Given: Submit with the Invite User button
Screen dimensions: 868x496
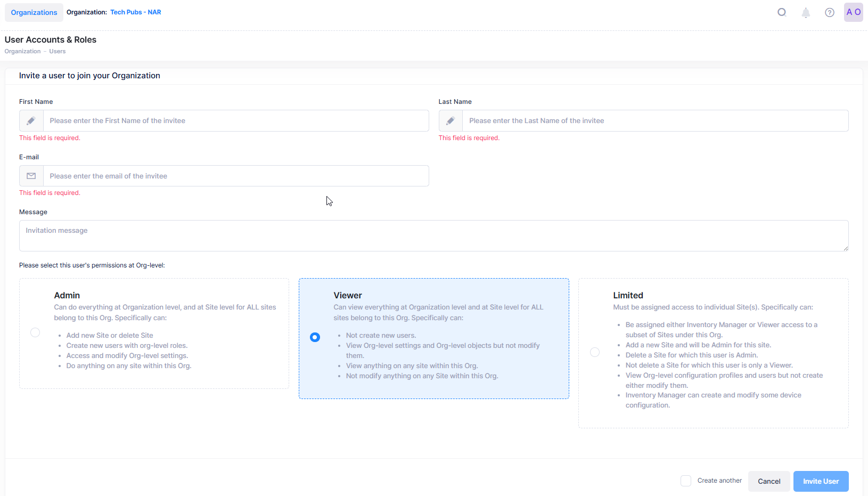Looking at the screenshot, I should click(821, 481).
